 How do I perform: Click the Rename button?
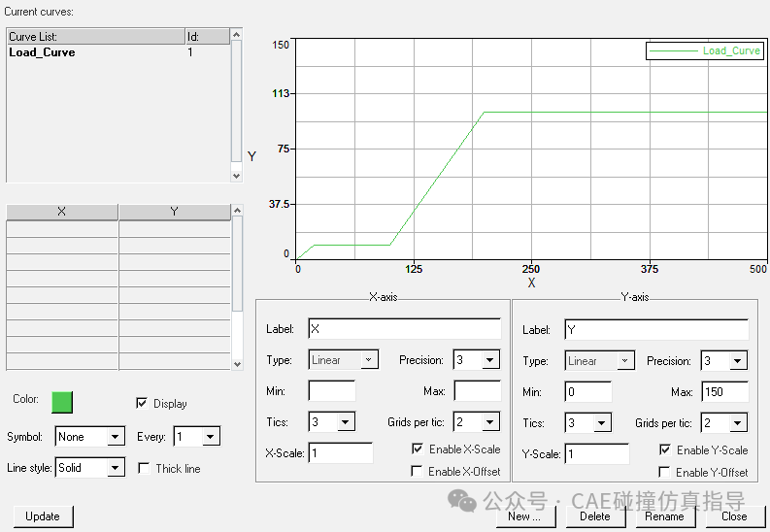click(x=665, y=516)
